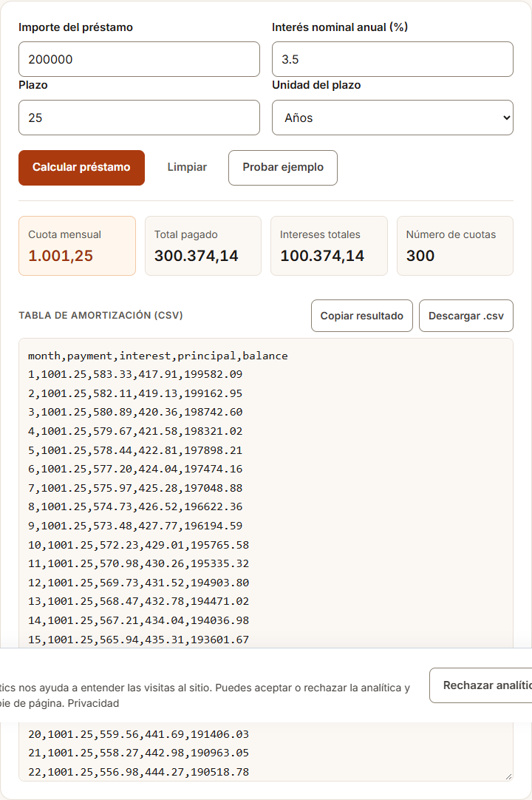
Task: Click the Copiar resultado button
Action: [361, 316]
